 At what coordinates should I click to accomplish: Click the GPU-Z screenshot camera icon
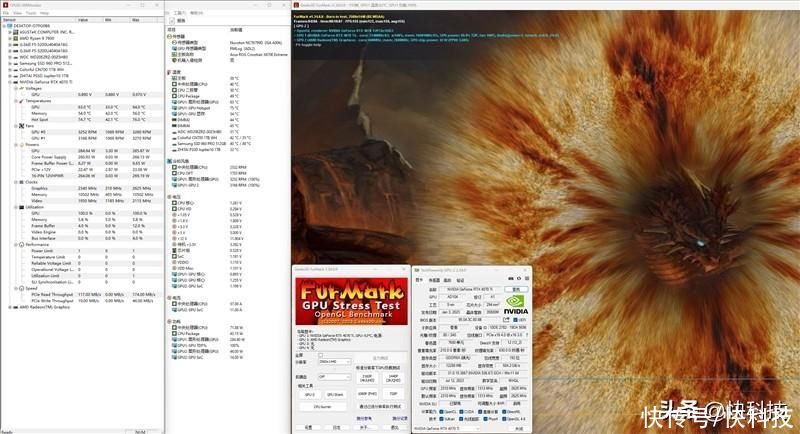[x=511, y=279]
